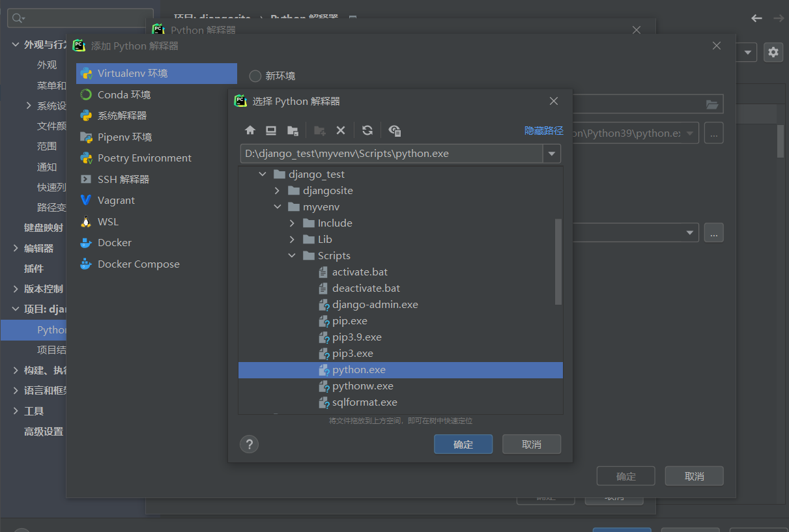Screen dimensions: 789x532
Task: Collapse the Scripts folder
Action: 292,256
